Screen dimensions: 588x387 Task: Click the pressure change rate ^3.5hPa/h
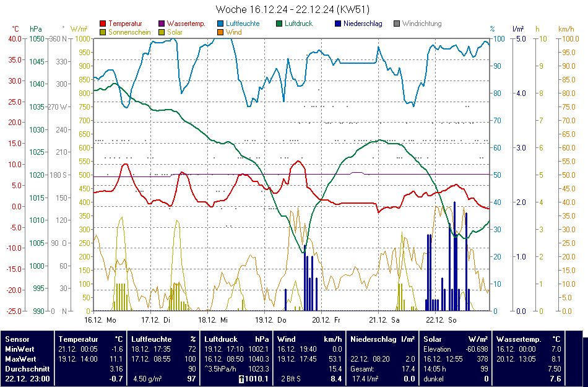222,369
